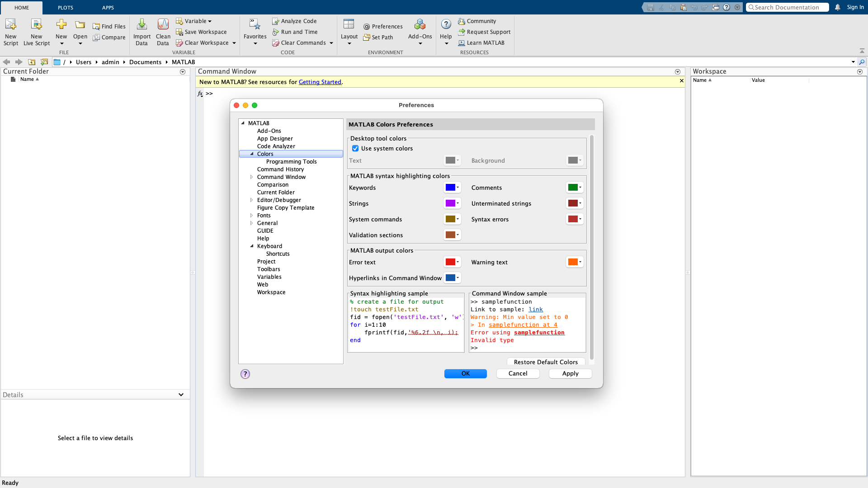Click the up-one-level folder icon
The height and width of the screenshot is (488, 868).
(32, 62)
